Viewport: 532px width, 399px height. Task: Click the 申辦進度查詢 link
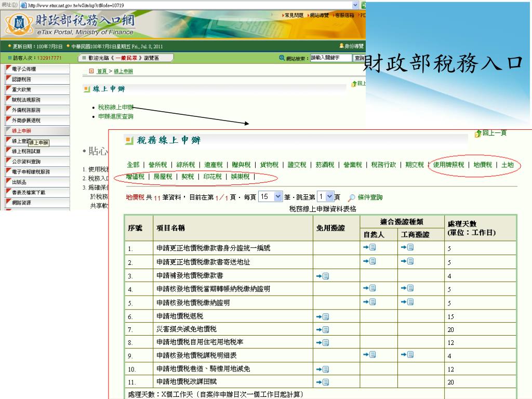[x=116, y=116]
